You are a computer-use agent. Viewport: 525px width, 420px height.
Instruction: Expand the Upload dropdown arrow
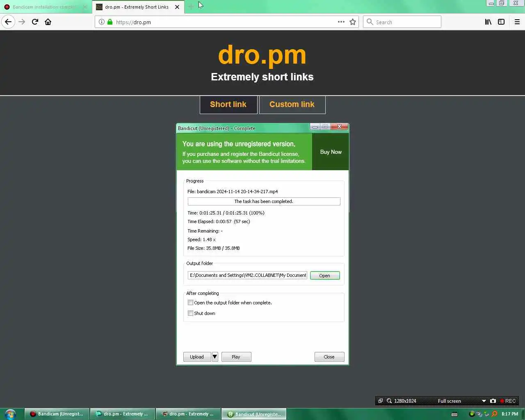tap(215, 357)
